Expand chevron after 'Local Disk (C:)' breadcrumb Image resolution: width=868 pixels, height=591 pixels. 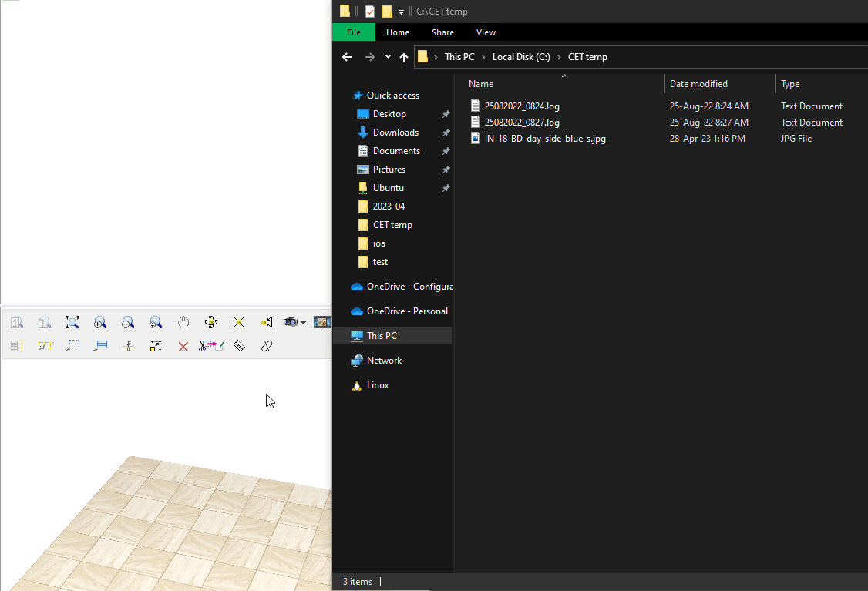559,57
